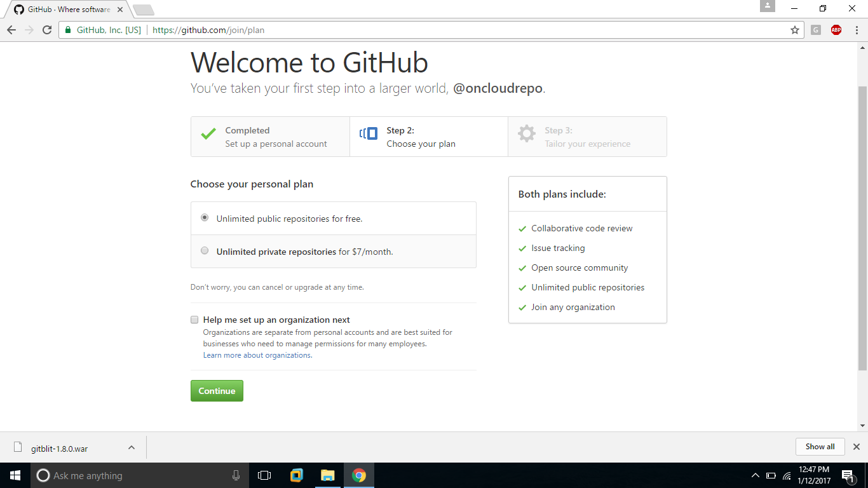Reload the page with the refresh icon
Viewport: 868px width, 488px height.
(x=47, y=30)
